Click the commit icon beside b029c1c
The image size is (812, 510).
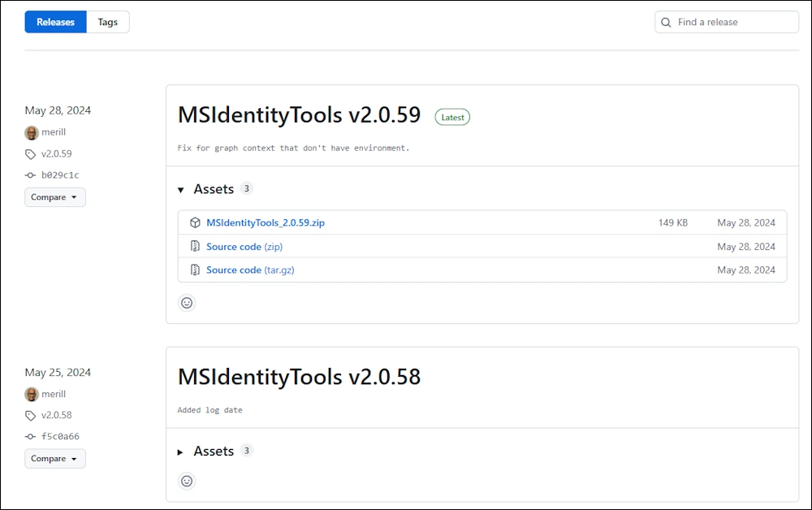point(31,175)
